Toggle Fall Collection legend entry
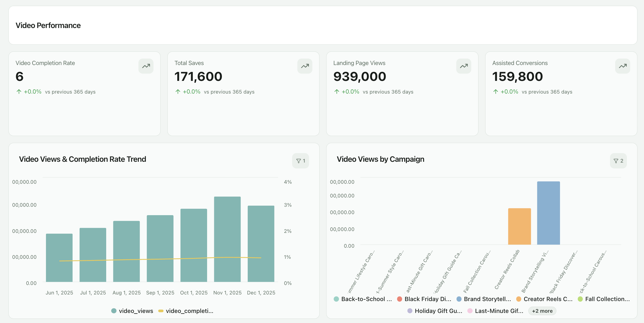 pos(604,299)
